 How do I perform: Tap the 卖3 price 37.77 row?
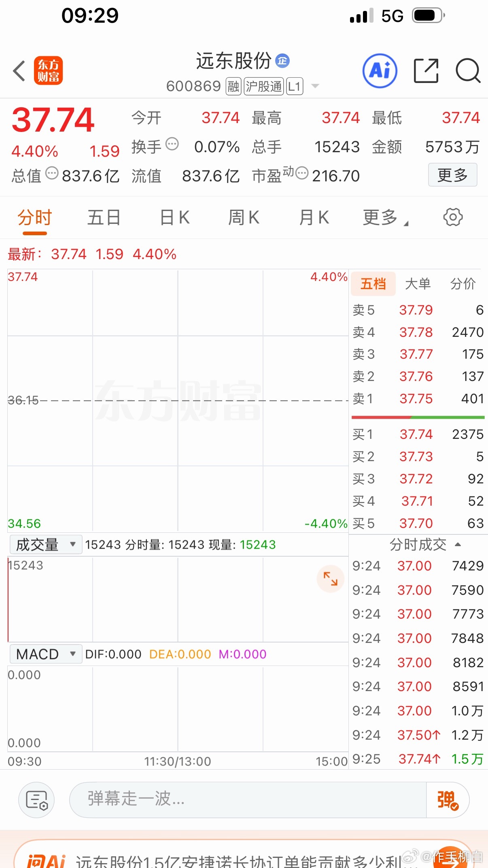point(418,354)
